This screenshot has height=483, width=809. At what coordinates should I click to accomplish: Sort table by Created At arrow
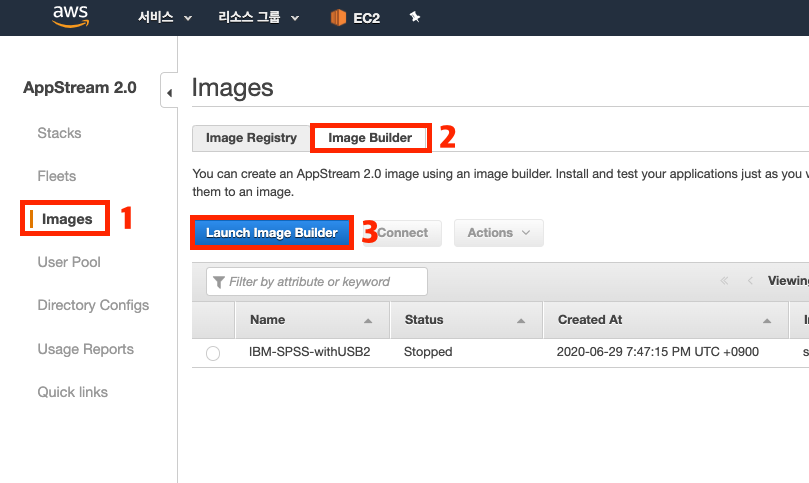(767, 320)
